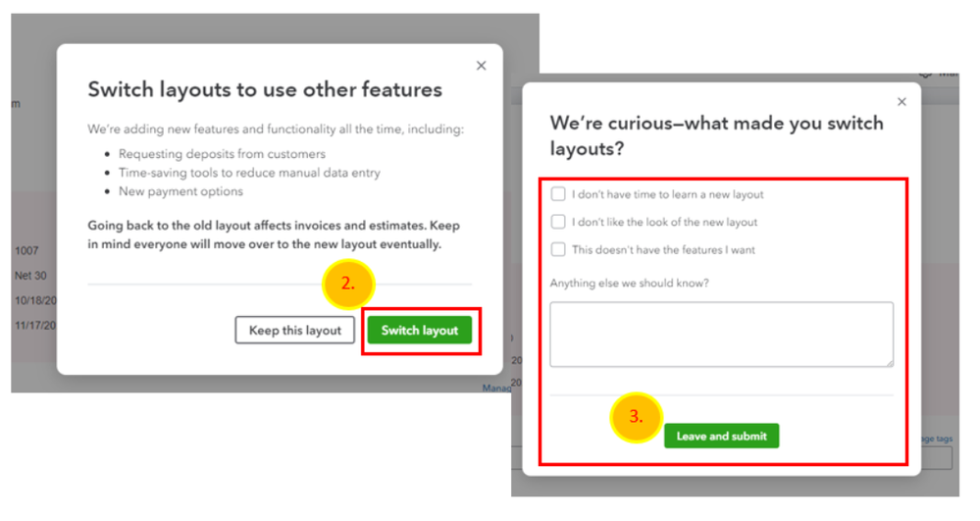Image resolution: width=980 pixels, height=521 pixels.
Task: Click the yellow step 3 marker
Action: (x=636, y=416)
